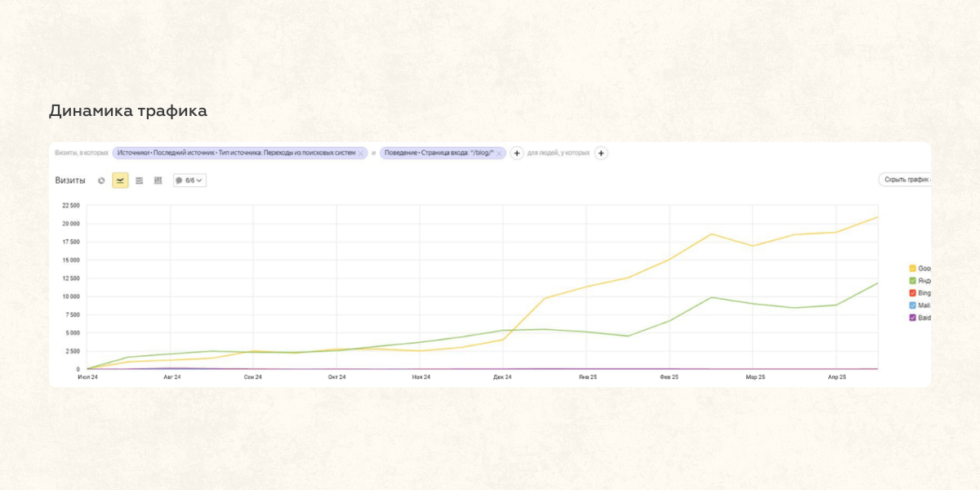The height and width of the screenshot is (490, 980).
Task: Add another visit condition with plus
Action: 517,154
